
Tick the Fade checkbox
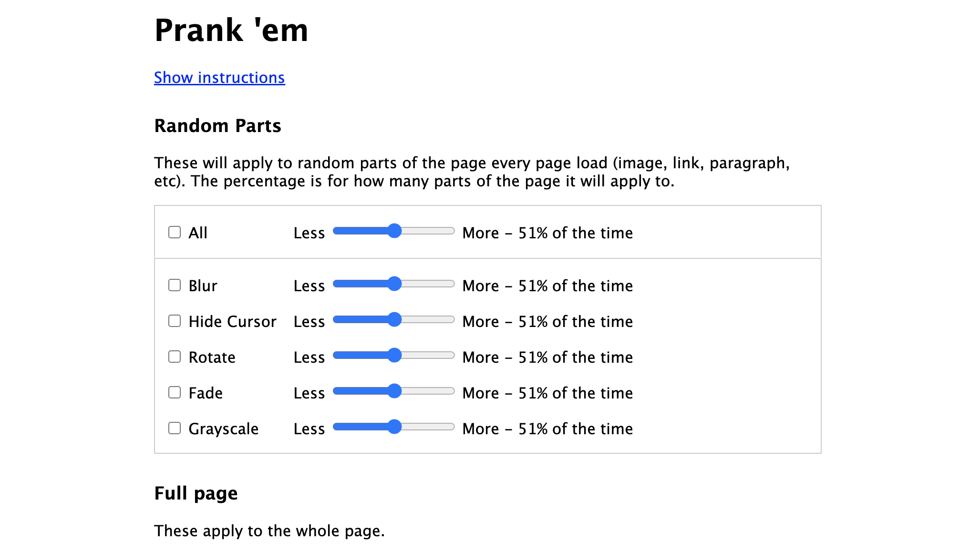coord(175,392)
